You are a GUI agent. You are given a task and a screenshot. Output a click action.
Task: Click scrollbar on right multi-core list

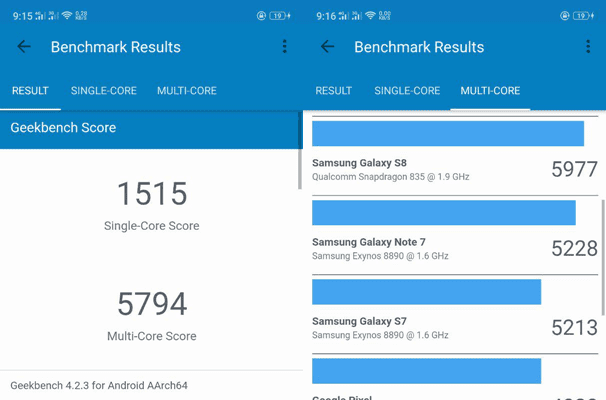point(603,257)
